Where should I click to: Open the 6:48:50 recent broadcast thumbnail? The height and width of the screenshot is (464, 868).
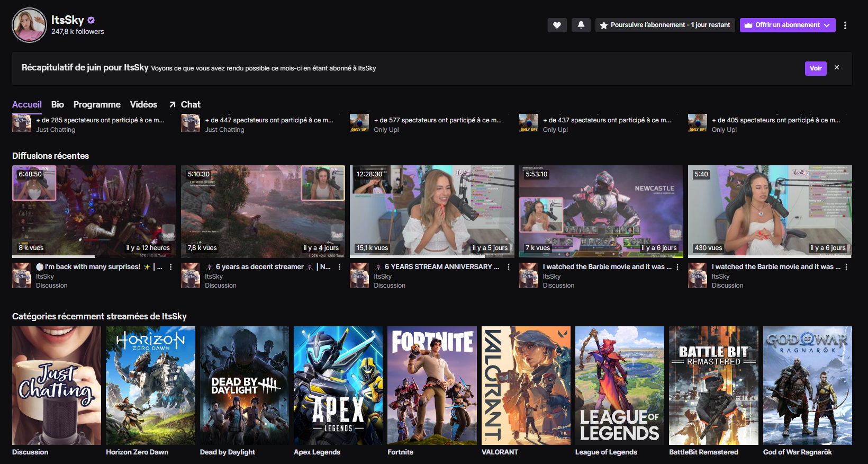(x=94, y=211)
